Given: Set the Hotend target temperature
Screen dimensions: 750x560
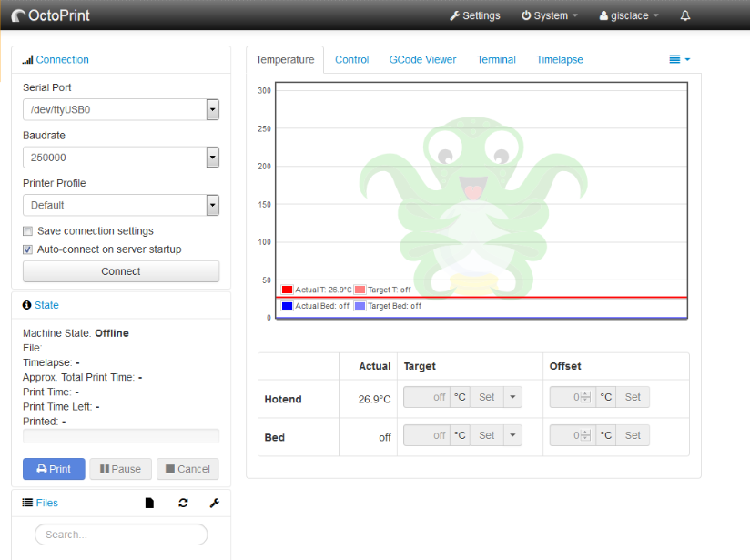Looking at the screenshot, I should pyautogui.click(x=486, y=397).
